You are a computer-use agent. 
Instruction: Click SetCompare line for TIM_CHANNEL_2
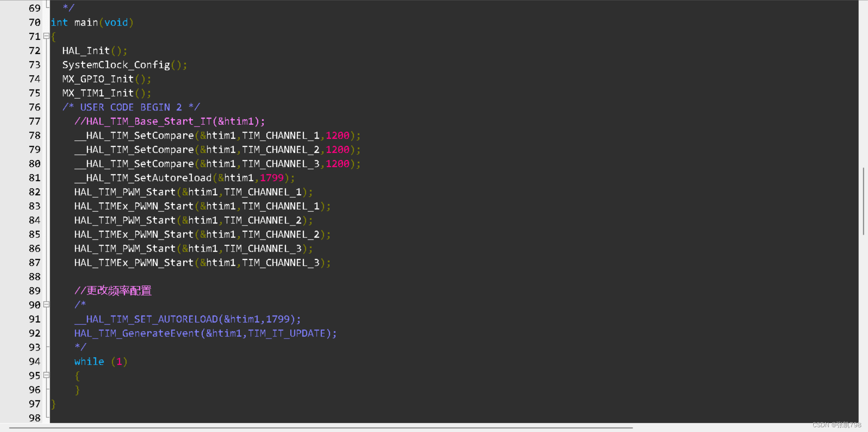pyautogui.click(x=217, y=150)
